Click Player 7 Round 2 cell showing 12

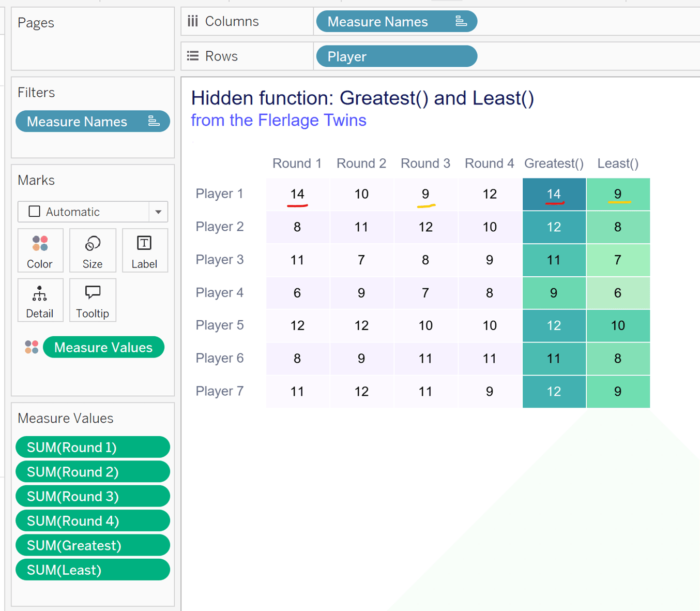(361, 392)
